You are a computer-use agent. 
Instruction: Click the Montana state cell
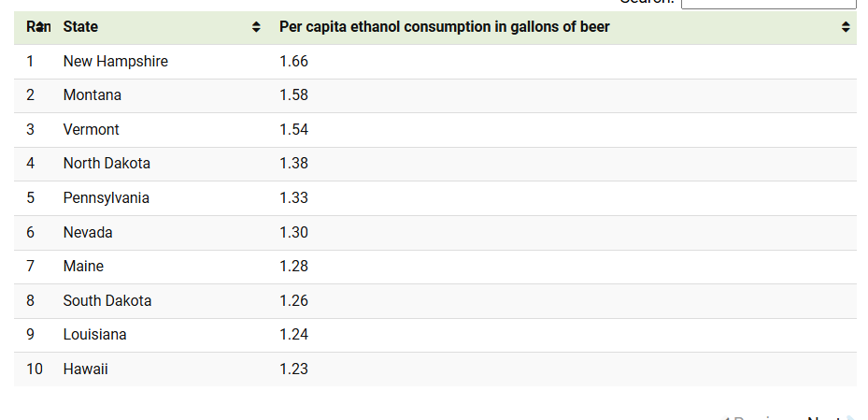(x=92, y=95)
